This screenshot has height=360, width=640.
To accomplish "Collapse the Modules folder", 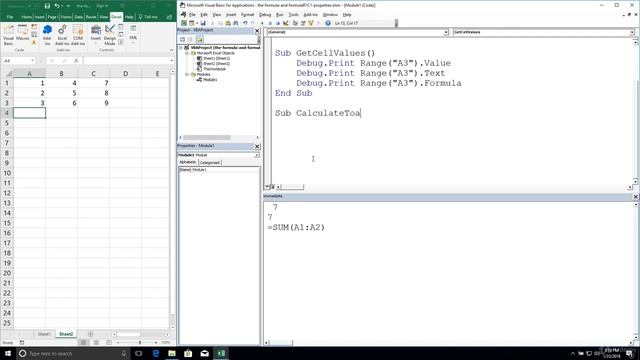I will click(x=187, y=74).
